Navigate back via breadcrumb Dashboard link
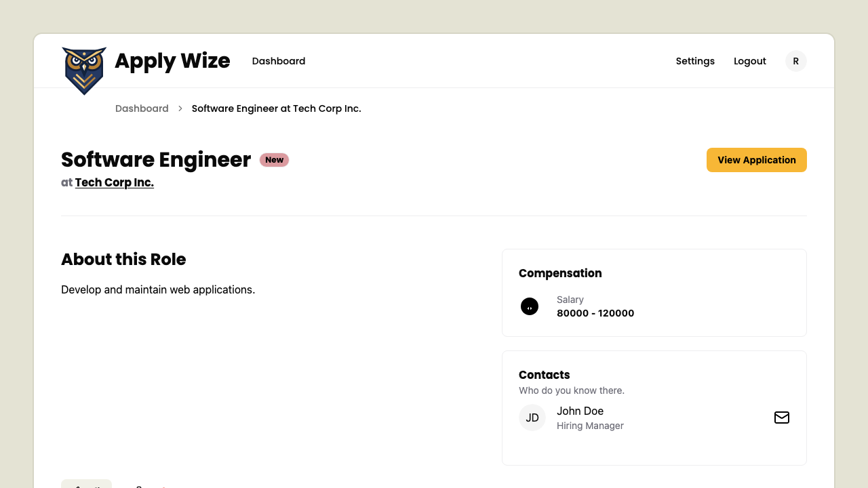Image resolution: width=868 pixels, height=488 pixels. (142, 108)
